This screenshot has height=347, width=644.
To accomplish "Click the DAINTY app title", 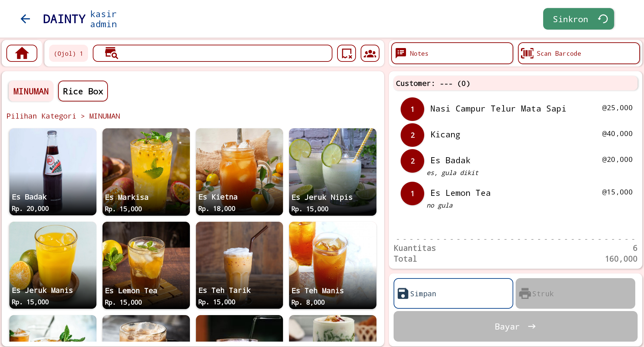I will 64,19.
